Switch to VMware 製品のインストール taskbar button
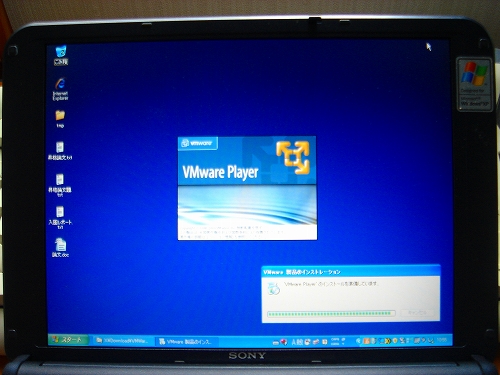500x375 pixels. click(x=187, y=341)
